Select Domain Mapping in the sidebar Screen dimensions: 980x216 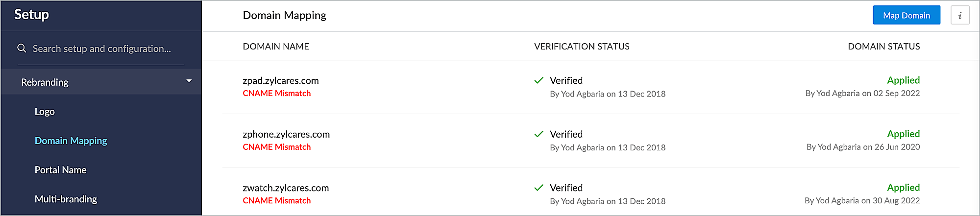[x=71, y=141]
